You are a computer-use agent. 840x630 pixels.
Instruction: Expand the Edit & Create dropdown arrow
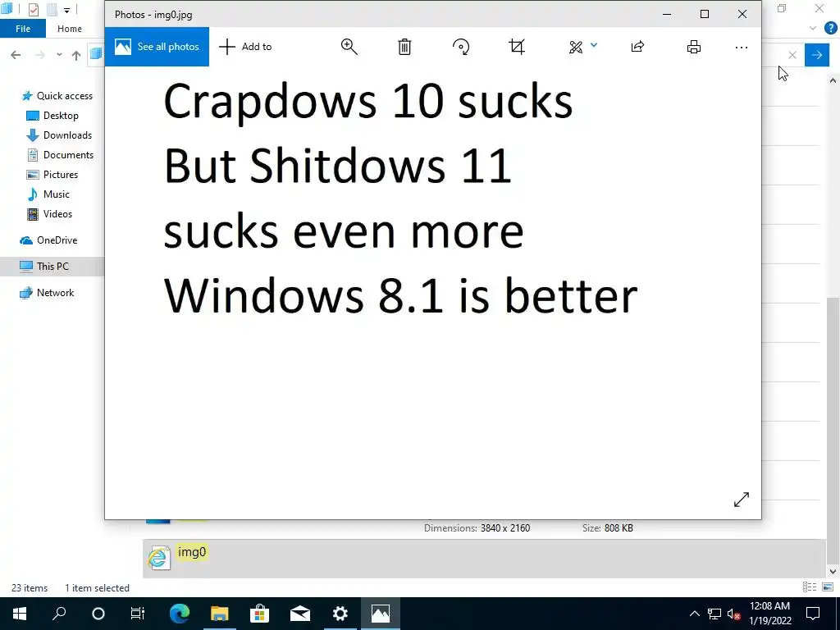click(x=594, y=46)
